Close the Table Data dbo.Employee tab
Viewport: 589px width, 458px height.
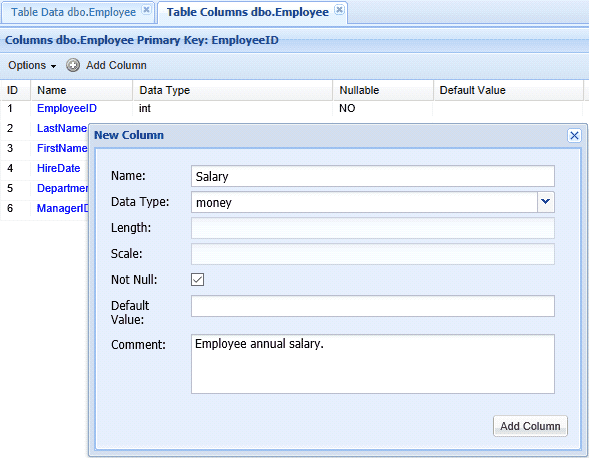pos(147,9)
